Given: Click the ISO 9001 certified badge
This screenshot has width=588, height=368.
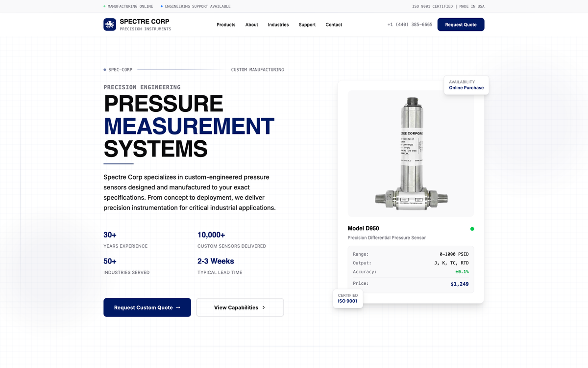Looking at the screenshot, I should [x=347, y=298].
